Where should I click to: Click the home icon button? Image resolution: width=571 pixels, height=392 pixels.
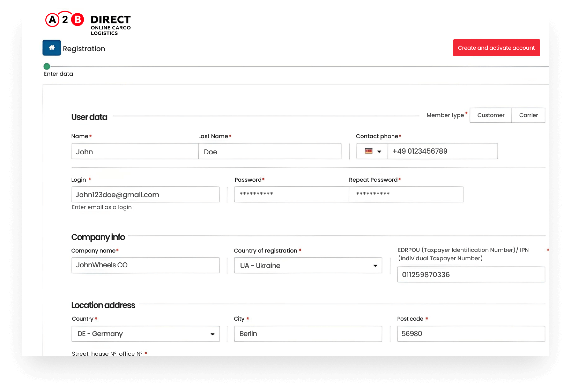point(52,48)
